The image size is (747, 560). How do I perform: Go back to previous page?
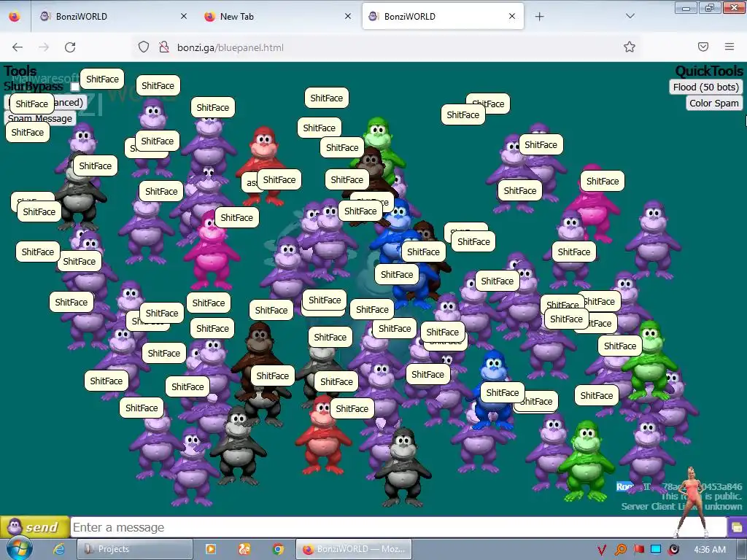pyautogui.click(x=18, y=47)
